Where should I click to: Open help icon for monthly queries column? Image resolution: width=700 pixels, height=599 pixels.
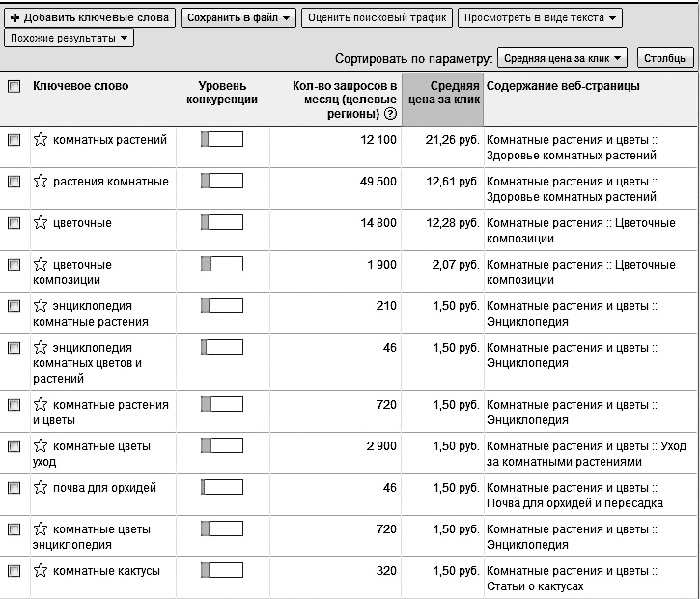click(x=390, y=114)
